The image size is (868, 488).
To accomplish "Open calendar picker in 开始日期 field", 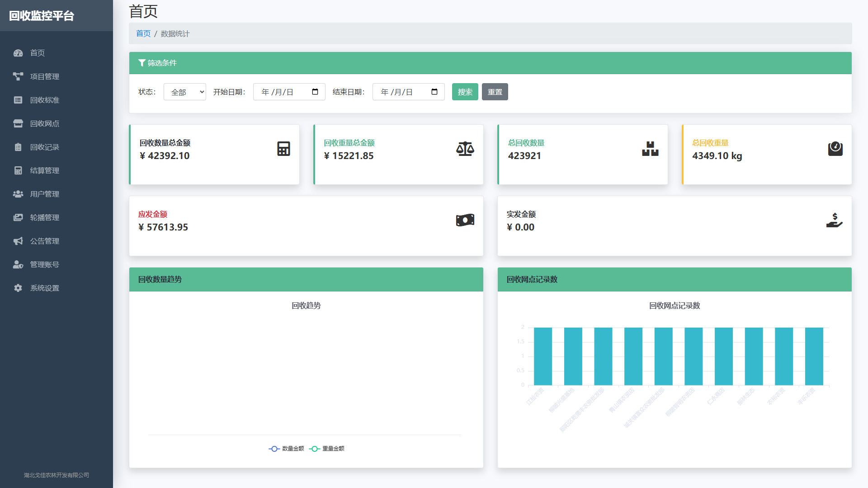I will [x=315, y=92].
